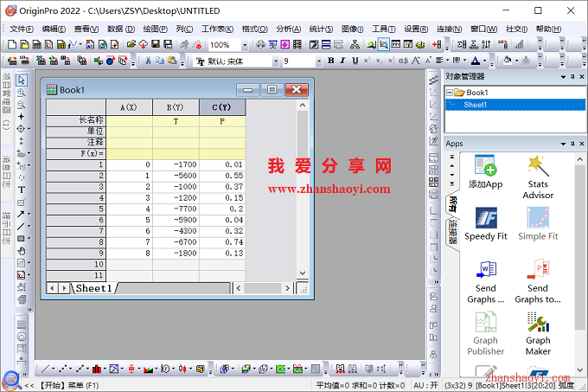Screen dimensions: 588x392
Task: Select the Arrow drawing tool
Action: [21, 215]
